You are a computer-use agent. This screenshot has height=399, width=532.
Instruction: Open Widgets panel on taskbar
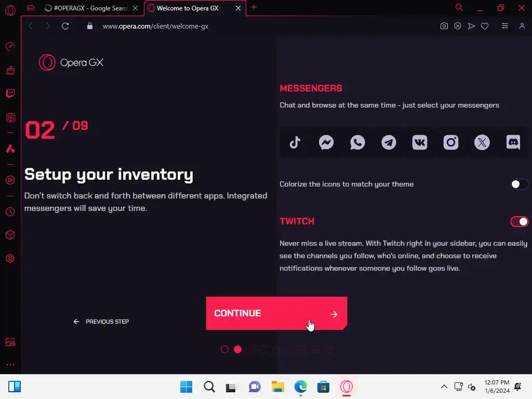tap(15, 387)
